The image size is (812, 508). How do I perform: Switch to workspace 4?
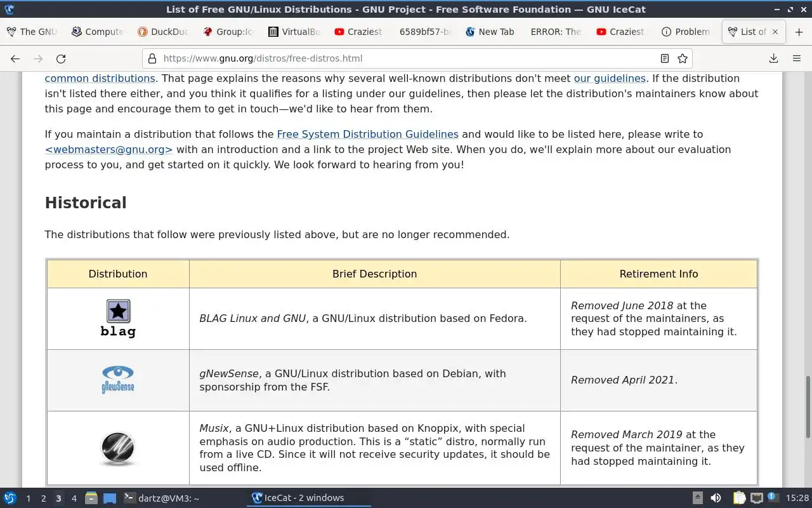(x=74, y=498)
